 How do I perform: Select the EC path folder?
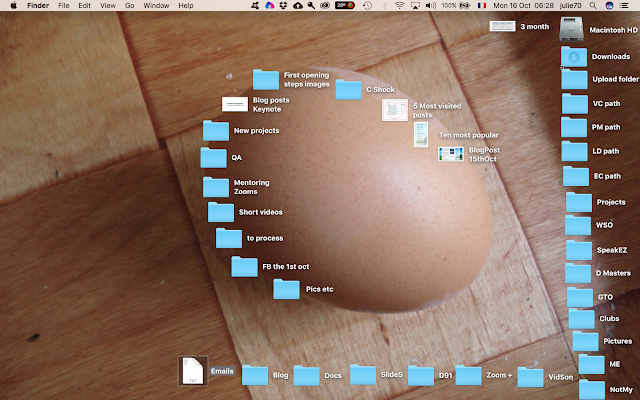576,176
